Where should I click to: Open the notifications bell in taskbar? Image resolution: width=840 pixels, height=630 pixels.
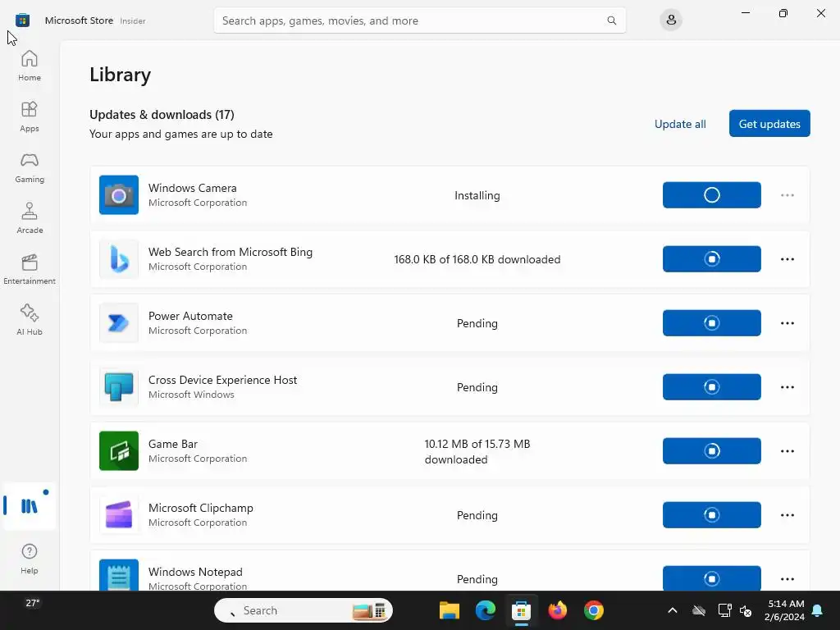[x=818, y=610]
